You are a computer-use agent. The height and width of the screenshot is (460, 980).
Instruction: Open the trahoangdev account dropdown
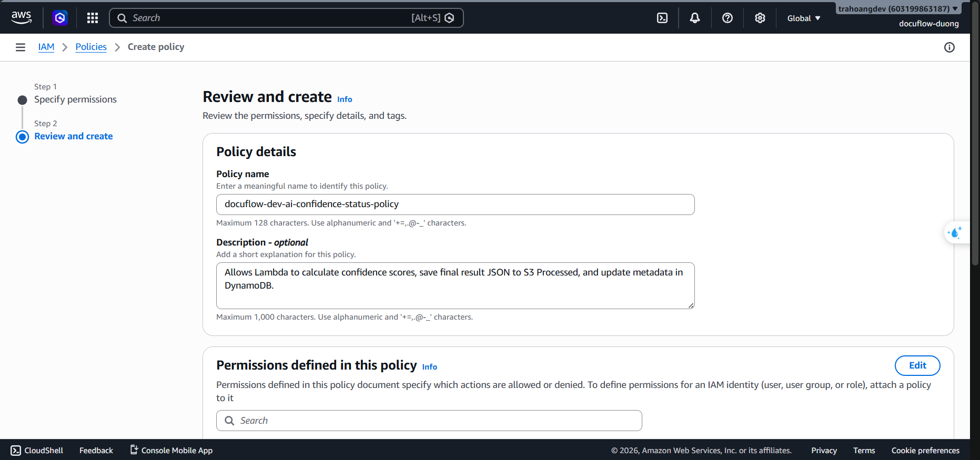click(x=897, y=8)
